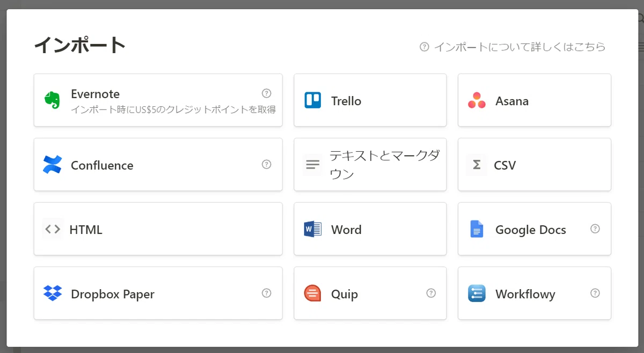Click the Google Docs label text
This screenshot has height=353, width=644.
point(531,230)
